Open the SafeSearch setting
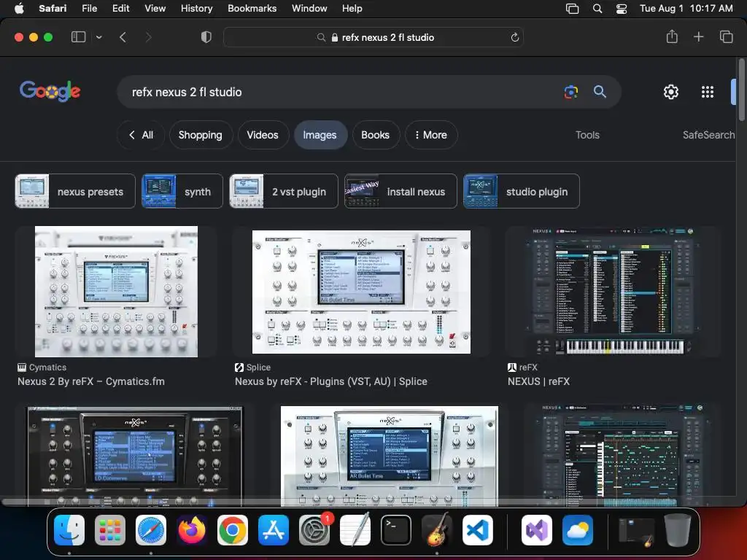The image size is (747, 560). pos(708,135)
